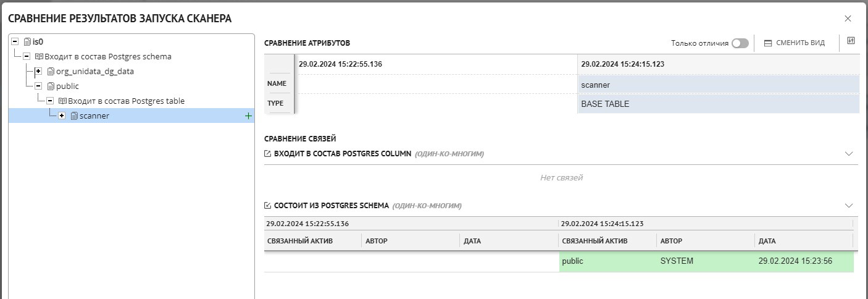Toggle the 'Только отличия' switch
Viewport: 868px width, 299px height.
[x=740, y=43]
